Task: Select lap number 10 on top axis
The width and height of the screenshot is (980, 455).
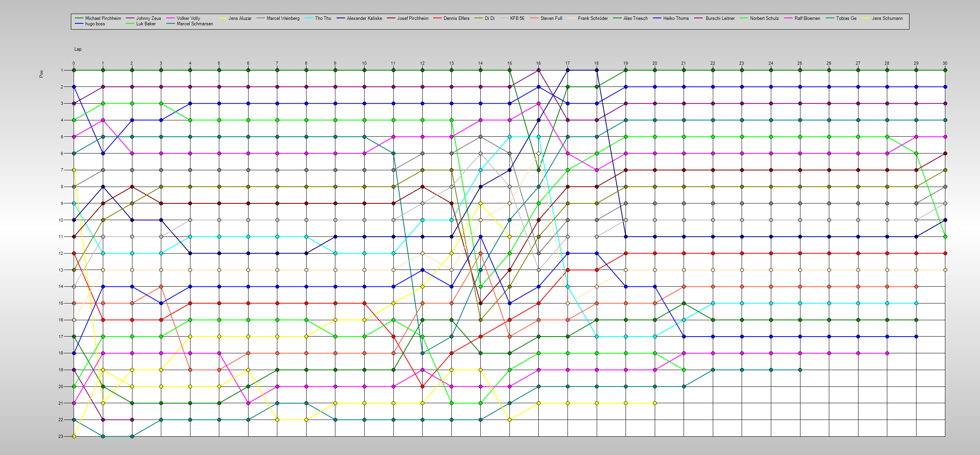Action: point(364,63)
